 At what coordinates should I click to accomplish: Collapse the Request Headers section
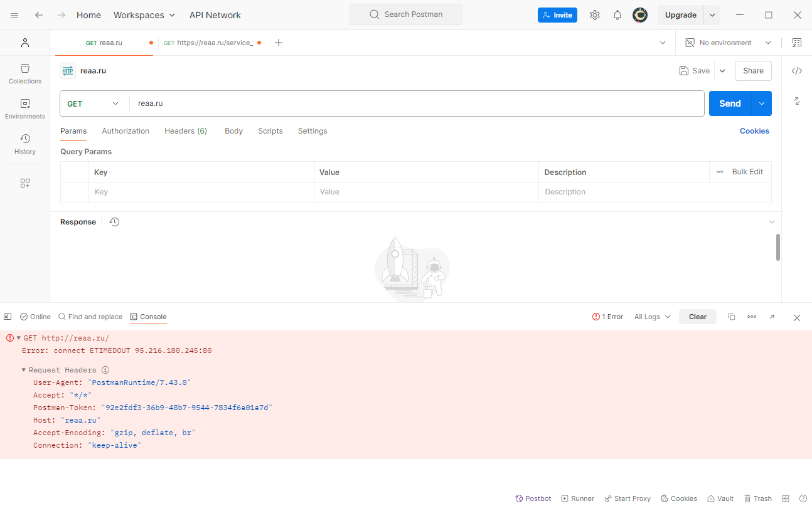(24, 370)
